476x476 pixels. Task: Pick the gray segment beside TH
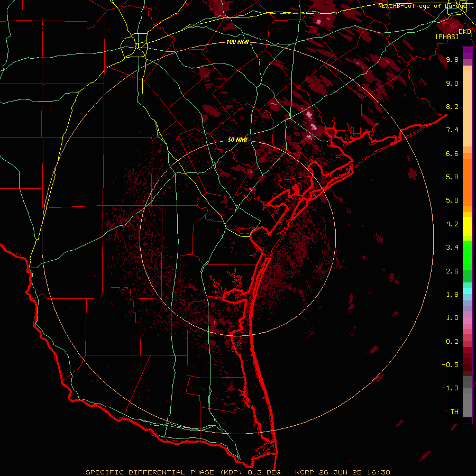click(x=467, y=407)
